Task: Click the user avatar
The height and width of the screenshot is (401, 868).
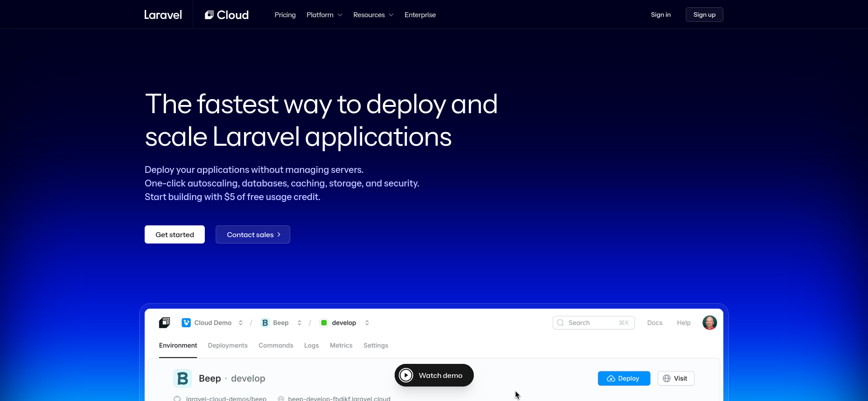Action: point(709,323)
